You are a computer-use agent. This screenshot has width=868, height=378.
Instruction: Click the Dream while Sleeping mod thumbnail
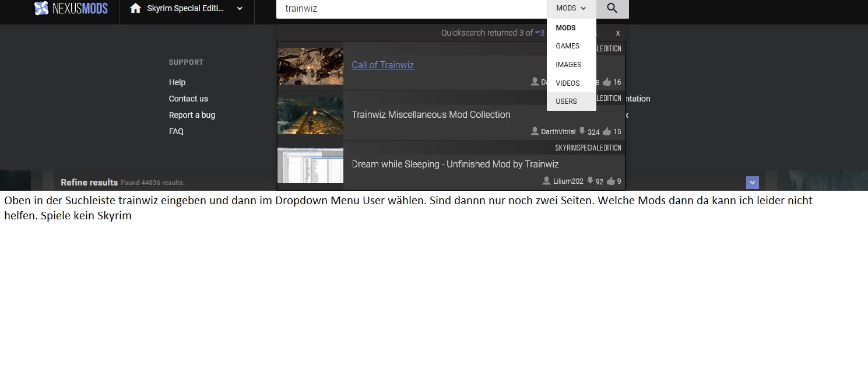point(310,165)
